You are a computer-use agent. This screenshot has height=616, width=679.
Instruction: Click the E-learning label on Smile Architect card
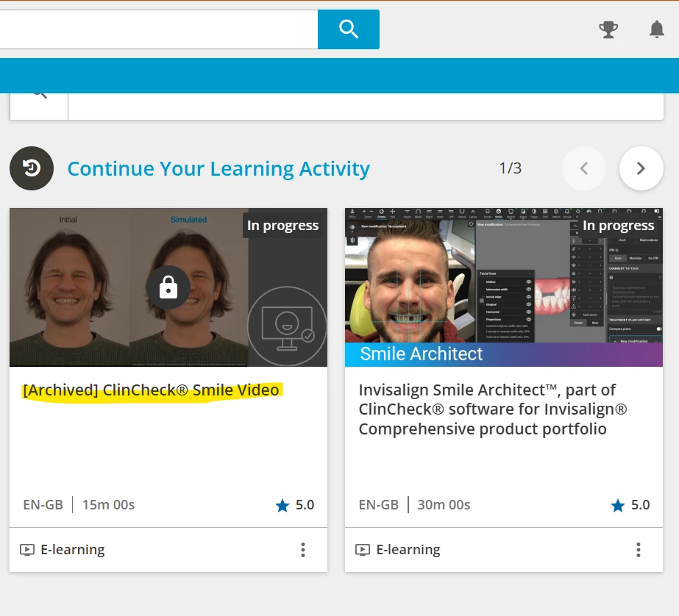(408, 550)
